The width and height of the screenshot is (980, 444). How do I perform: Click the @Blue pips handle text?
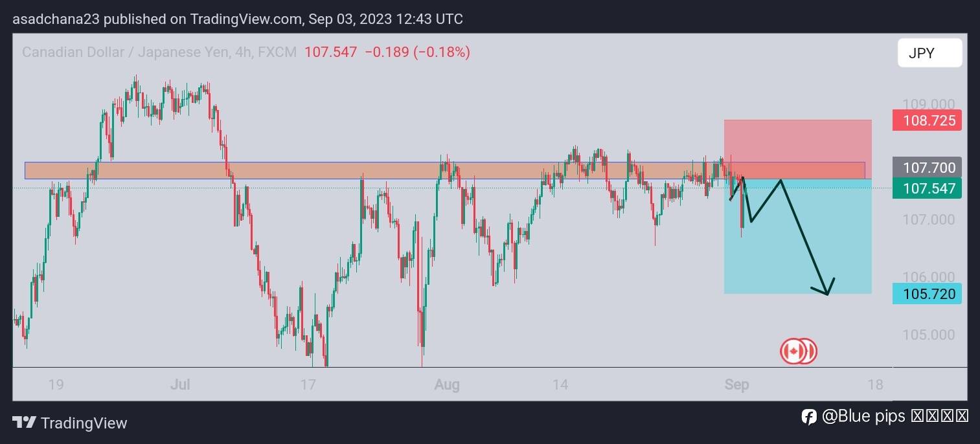(863, 417)
